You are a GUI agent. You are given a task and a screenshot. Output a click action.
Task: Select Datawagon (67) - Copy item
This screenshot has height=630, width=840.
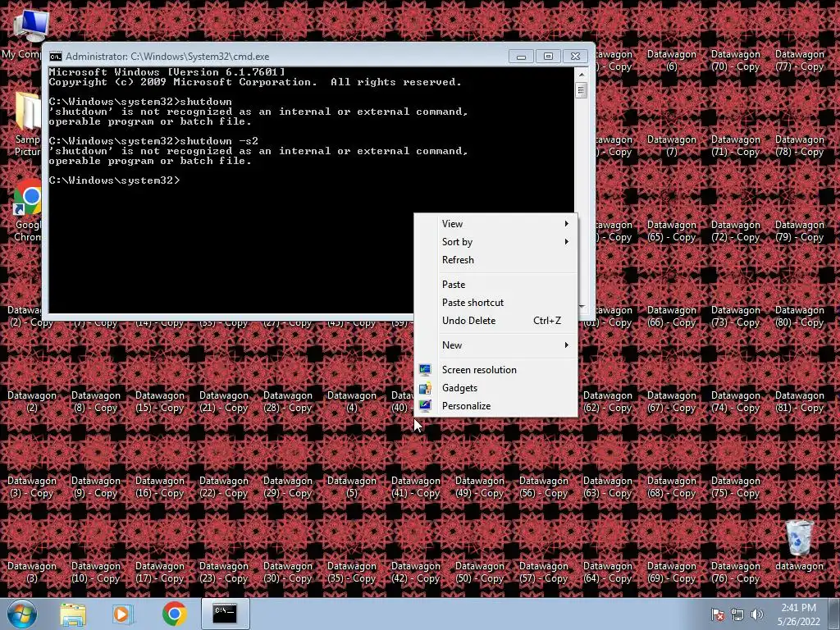point(671,401)
